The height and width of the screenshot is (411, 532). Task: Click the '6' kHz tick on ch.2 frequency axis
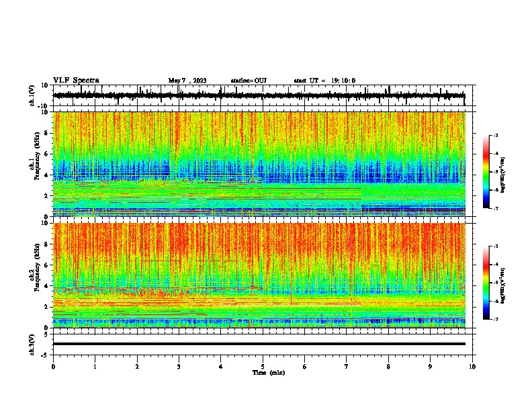click(46, 265)
